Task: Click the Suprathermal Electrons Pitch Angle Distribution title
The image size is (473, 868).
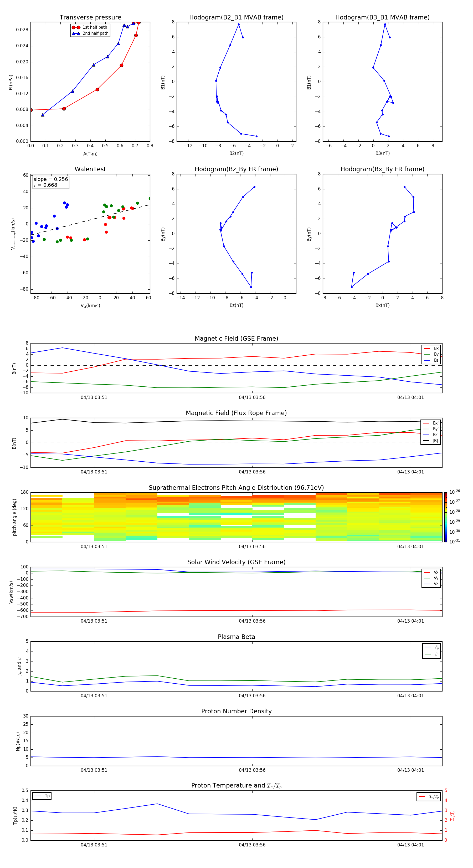Action: pyautogui.click(x=236, y=488)
